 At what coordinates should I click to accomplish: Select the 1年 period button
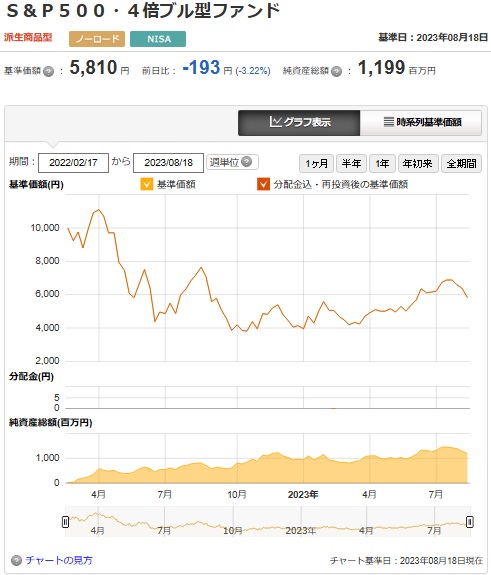pyautogui.click(x=382, y=163)
